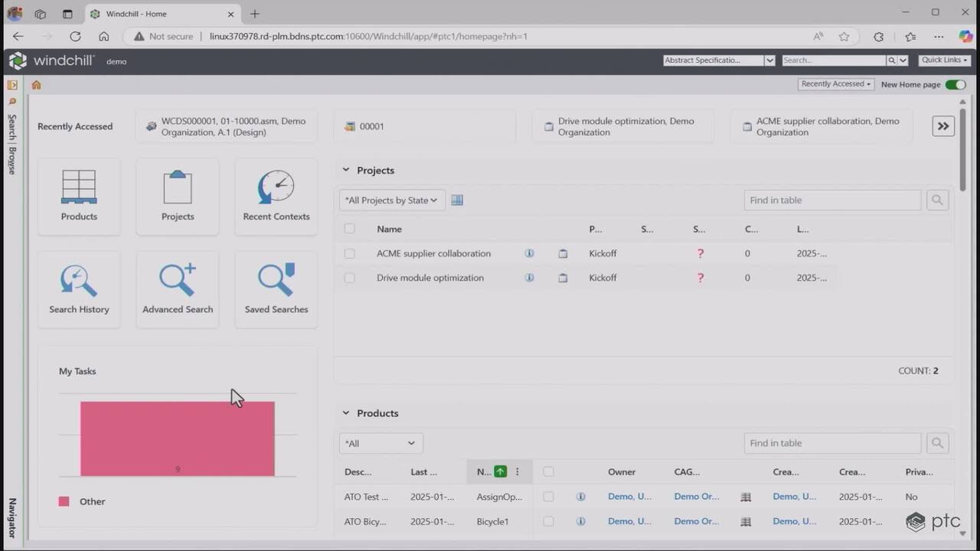Open the Quick Links menu
The width and height of the screenshot is (980, 551).
tap(945, 60)
